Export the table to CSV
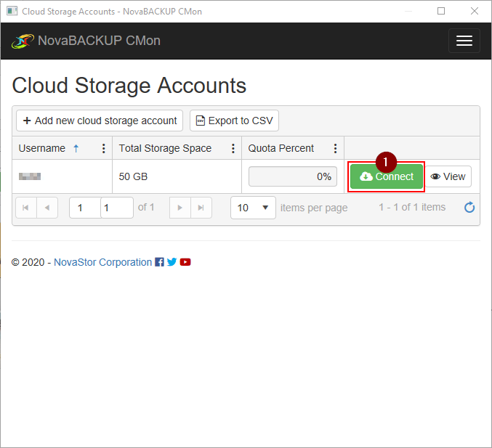 click(x=234, y=121)
